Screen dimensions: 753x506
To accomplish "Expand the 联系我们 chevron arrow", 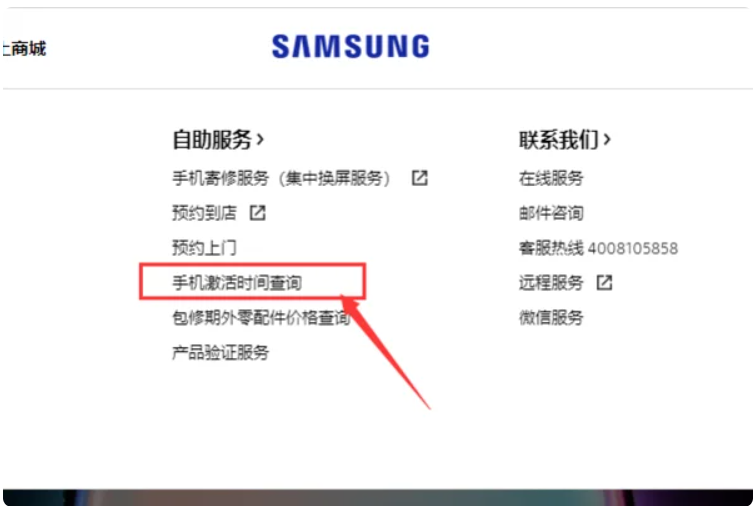I will coord(607,140).
